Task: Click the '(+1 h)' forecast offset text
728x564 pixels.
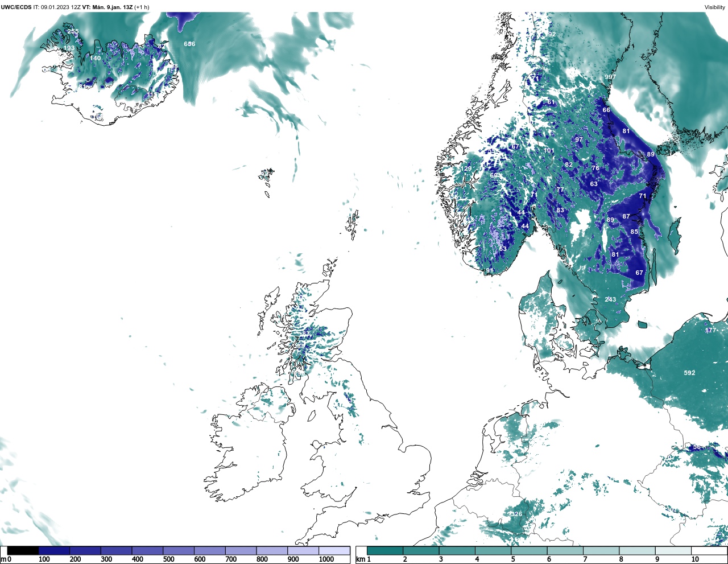Action: [x=142, y=7]
